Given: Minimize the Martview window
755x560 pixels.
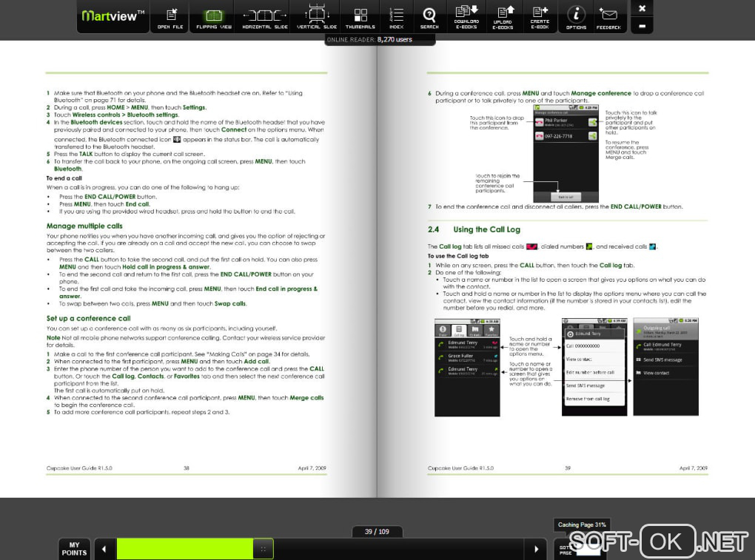Looking at the screenshot, I should (x=642, y=26).
